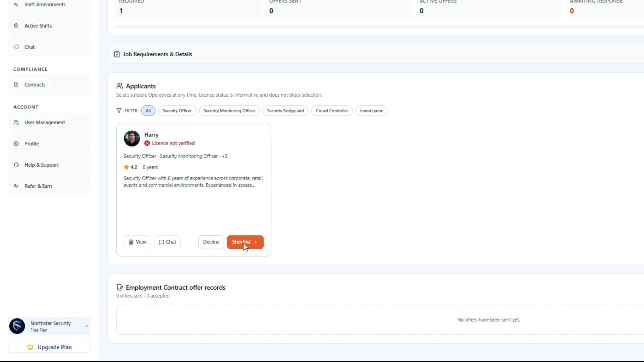Click the Northstar Security logo avatar
644x362 pixels.
(17, 326)
